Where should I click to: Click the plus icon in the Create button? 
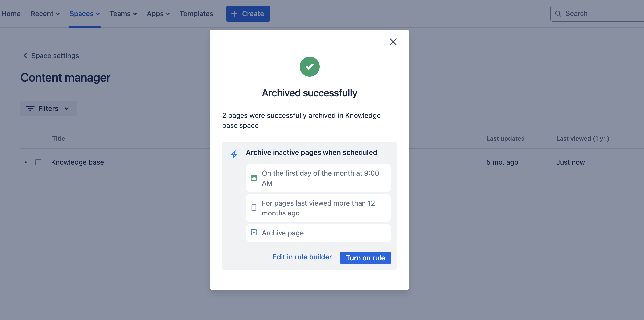click(234, 13)
